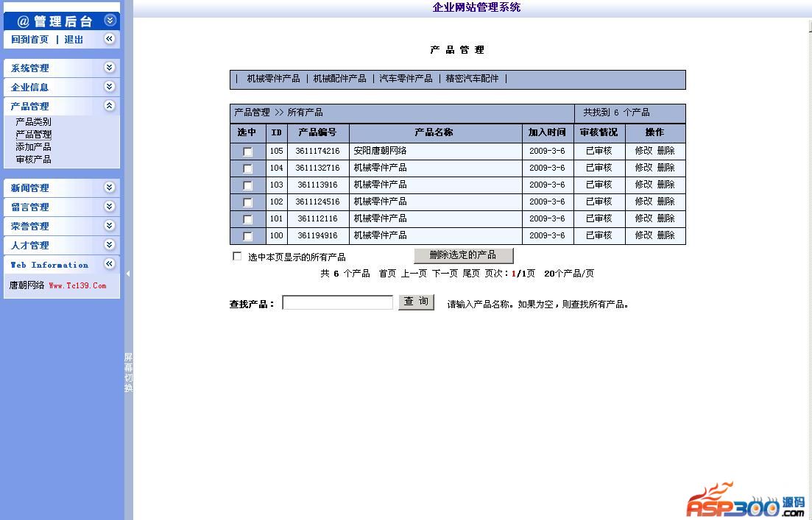Click 删除 for product ID 105

tap(666, 151)
